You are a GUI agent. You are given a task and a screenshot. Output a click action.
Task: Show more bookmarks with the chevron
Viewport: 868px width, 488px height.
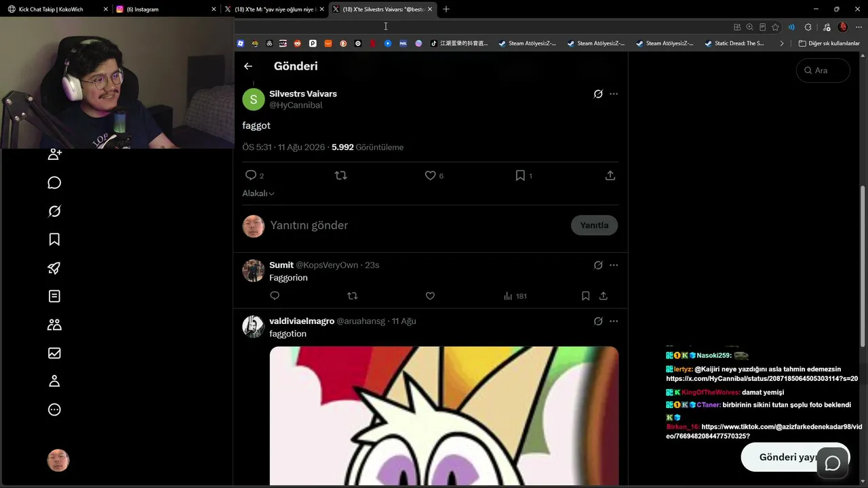(782, 43)
